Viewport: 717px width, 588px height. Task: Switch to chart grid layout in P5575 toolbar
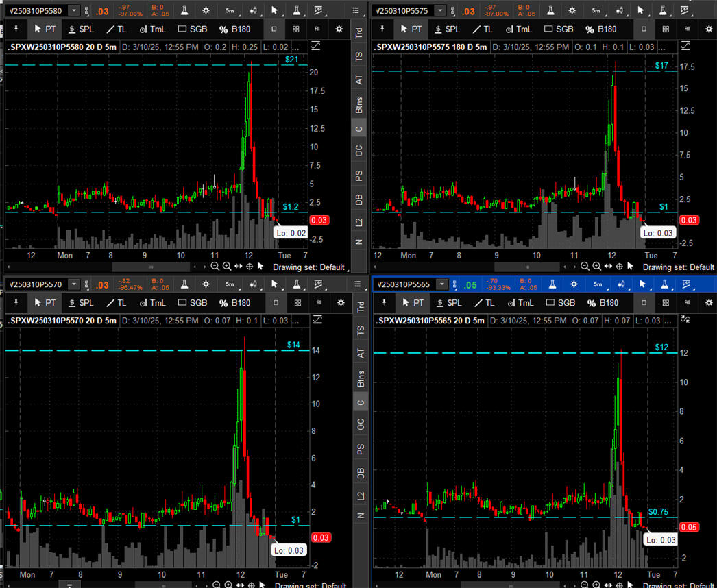click(664, 29)
